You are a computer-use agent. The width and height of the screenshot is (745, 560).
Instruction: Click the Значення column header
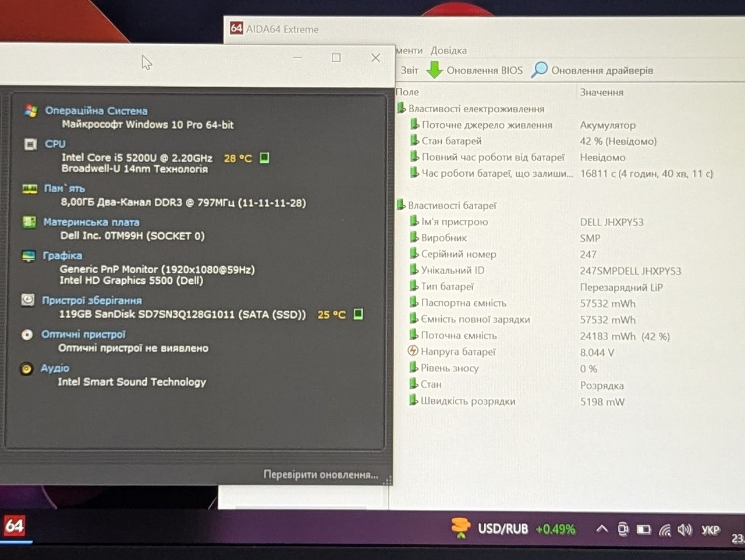[602, 92]
